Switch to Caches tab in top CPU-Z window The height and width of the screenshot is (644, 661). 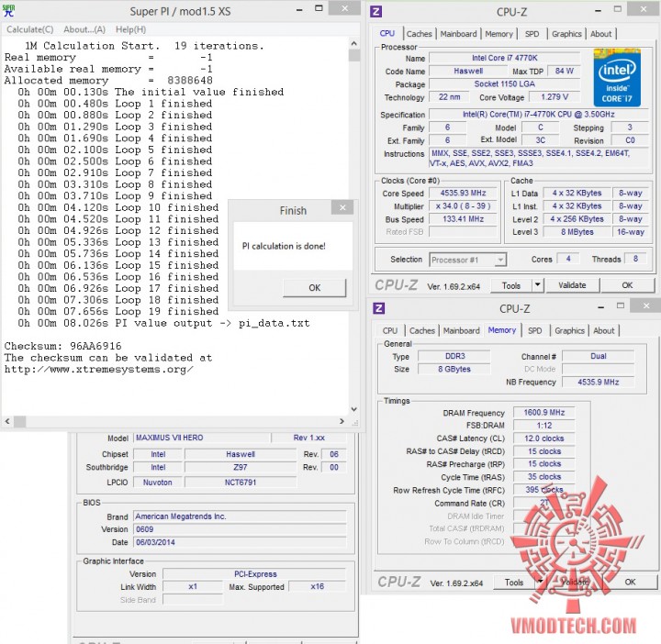pyautogui.click(x=419, y=34)
